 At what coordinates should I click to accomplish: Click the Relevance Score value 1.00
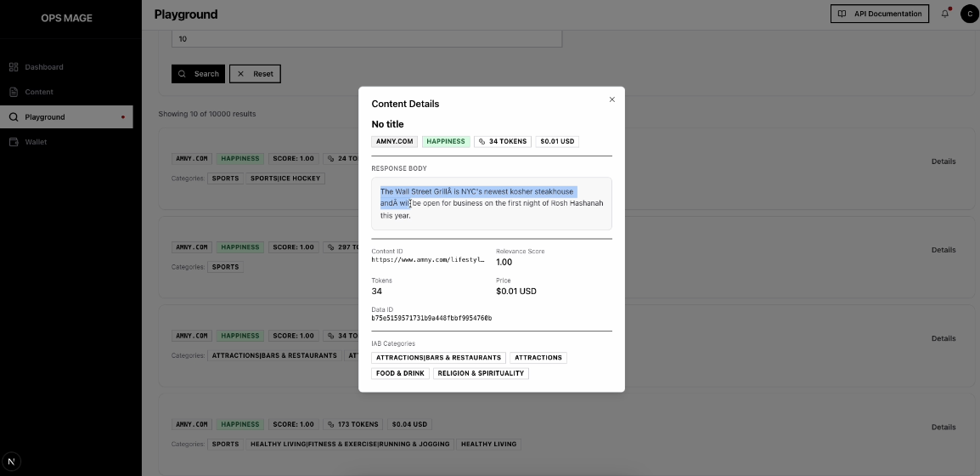click(x=504, y=262)
